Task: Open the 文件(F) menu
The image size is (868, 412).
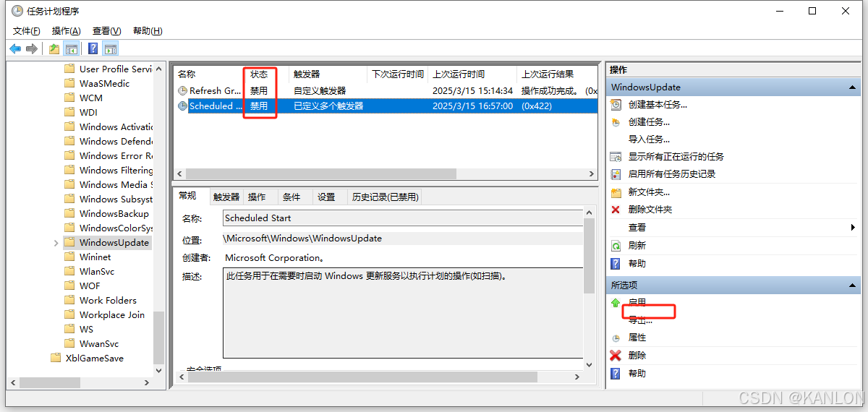Action: (x=27, y=30)
